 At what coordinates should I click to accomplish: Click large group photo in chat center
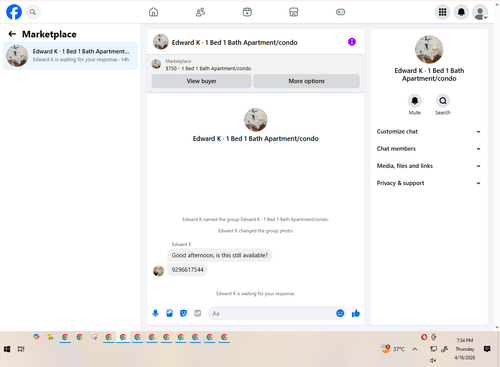(x=256, y=120)
